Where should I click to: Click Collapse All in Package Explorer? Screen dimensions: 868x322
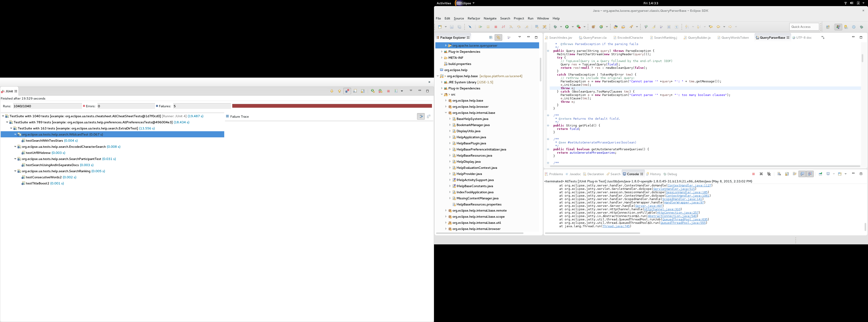(491, 37)
